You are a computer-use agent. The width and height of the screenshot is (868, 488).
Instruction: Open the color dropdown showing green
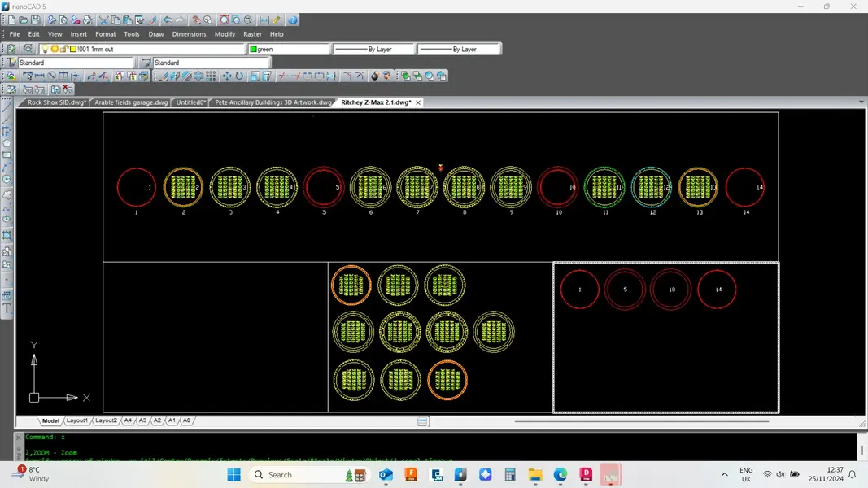289,49
